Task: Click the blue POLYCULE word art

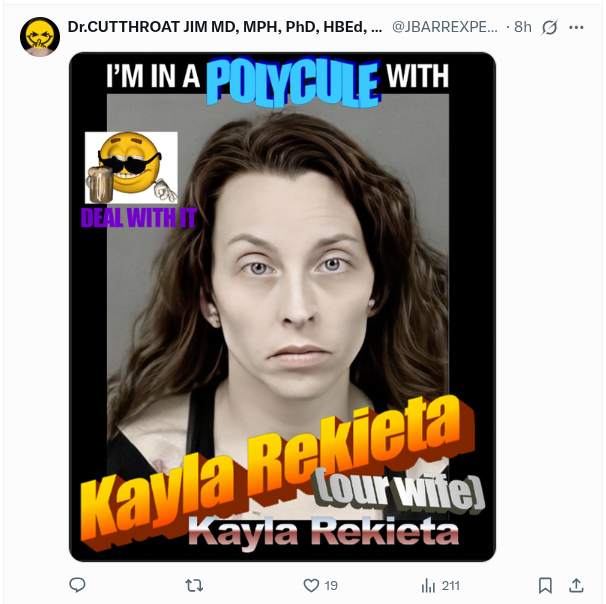Action: tap(293, 81)
